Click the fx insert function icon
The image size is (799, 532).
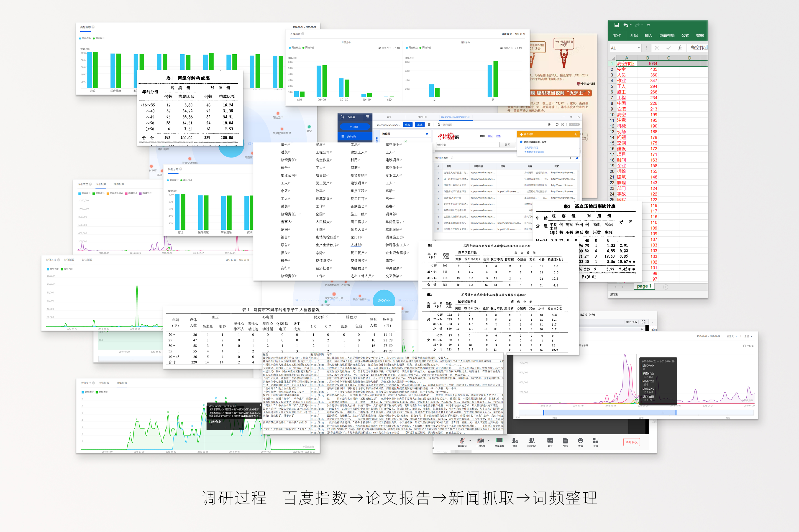pos(679,48)
